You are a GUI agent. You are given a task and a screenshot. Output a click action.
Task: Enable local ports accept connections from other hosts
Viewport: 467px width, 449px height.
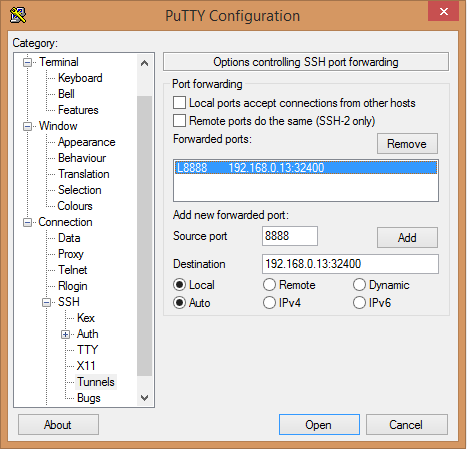[179, 103]
